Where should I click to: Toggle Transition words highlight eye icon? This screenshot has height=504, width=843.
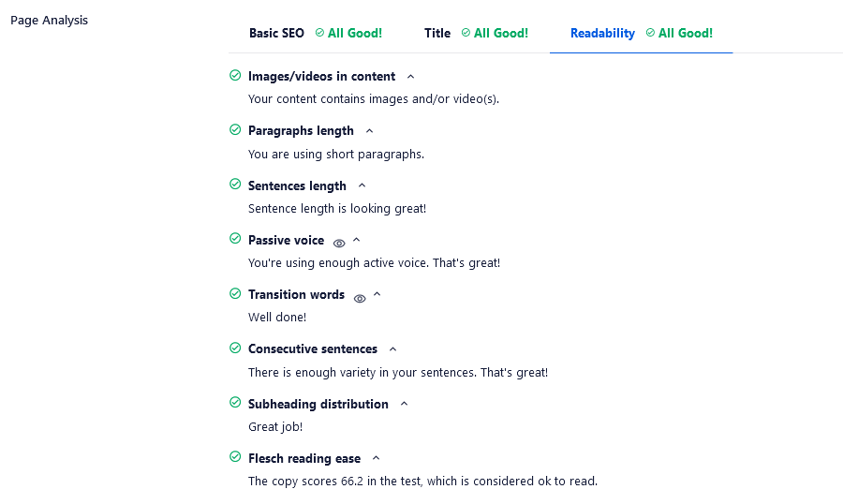pyautogui.click(x=360, y=299)
